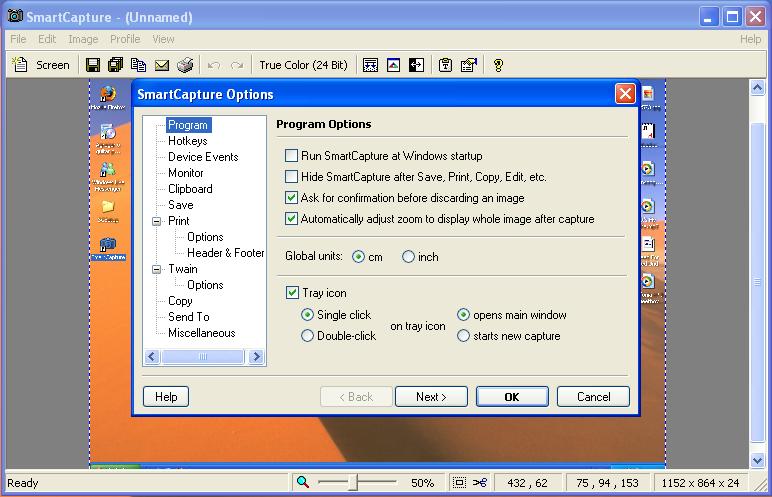Select Header & Footer under Print
This screenshot has width=772, height=497.
[x=225, y=253]
